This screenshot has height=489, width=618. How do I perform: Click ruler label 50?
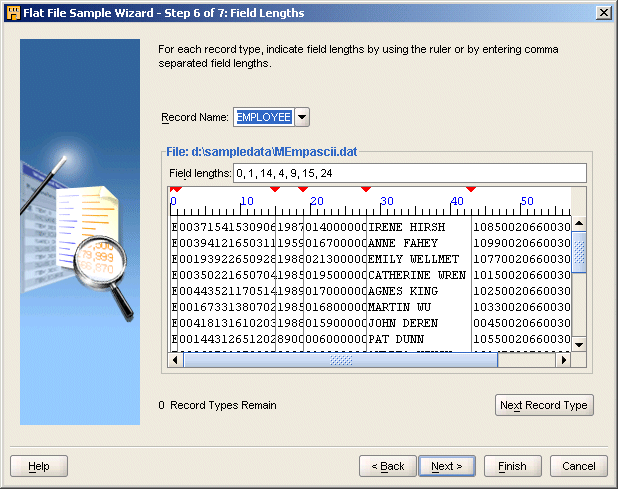(527, 201)
